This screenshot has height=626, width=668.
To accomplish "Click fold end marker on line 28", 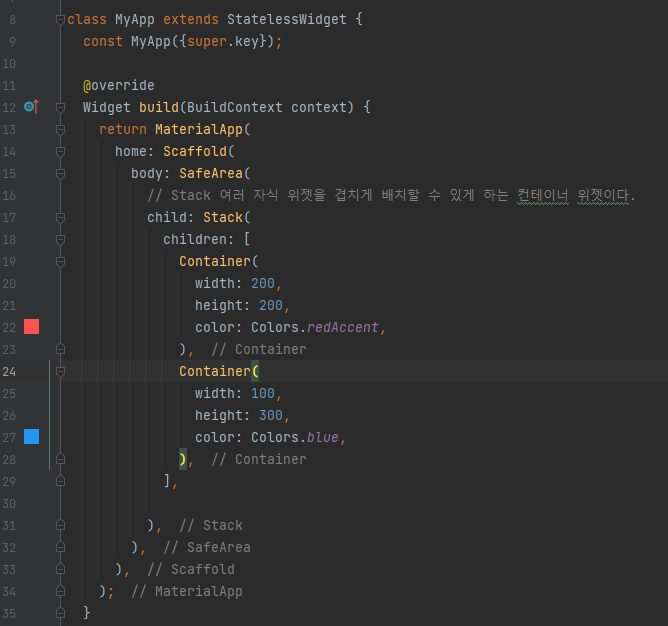I will click(60, 459).
